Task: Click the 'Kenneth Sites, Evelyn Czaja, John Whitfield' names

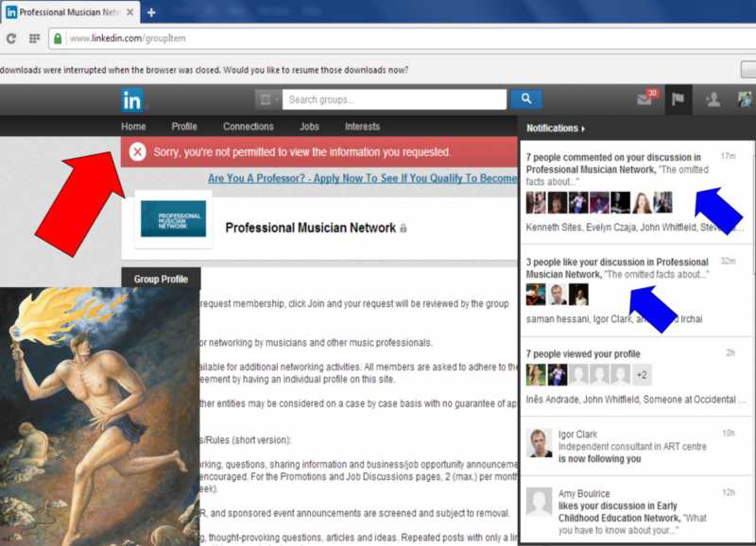Action: pyautogui.click(x=611, y=228)
